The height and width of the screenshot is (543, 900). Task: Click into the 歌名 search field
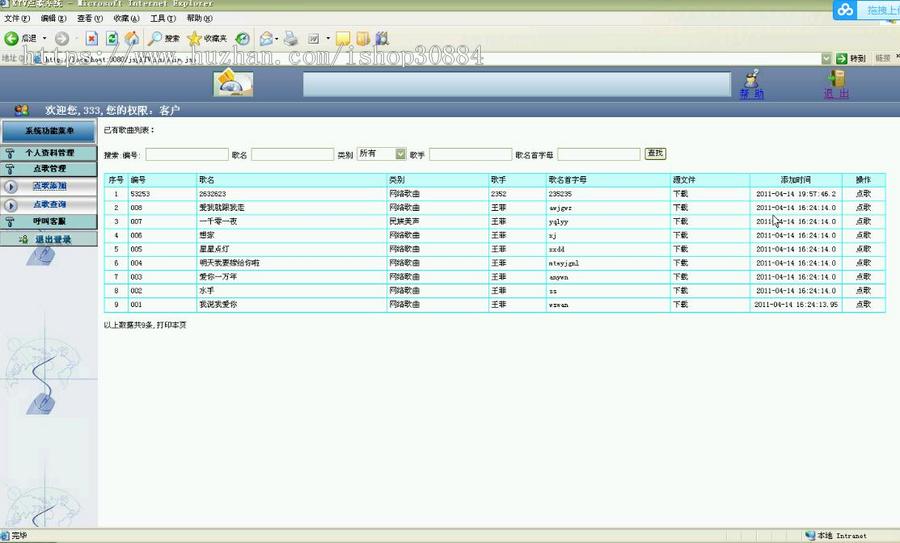[x=292, y=154]
